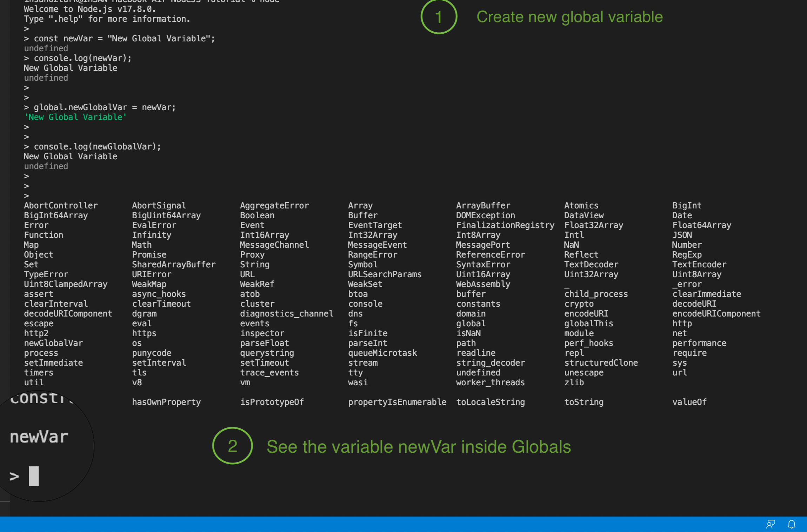
Task: Click terminal cursor at the prompt
Action: tap(34, 476)
